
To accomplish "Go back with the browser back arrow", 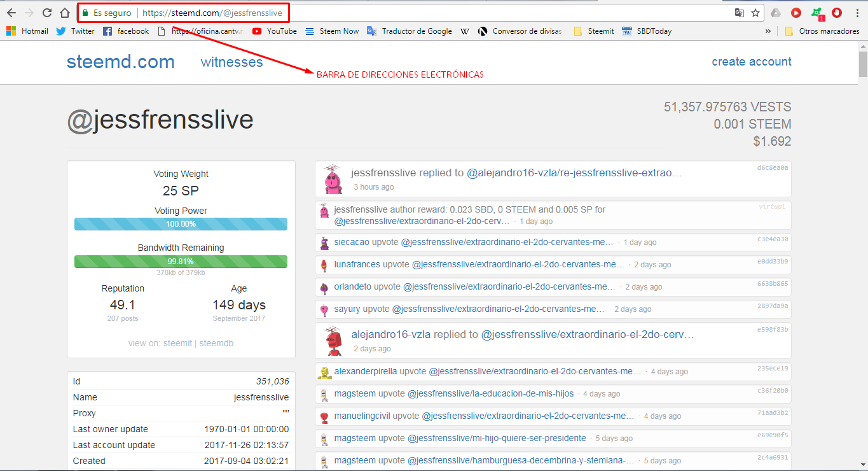I will pyautogui.click(x=11, y=13).
